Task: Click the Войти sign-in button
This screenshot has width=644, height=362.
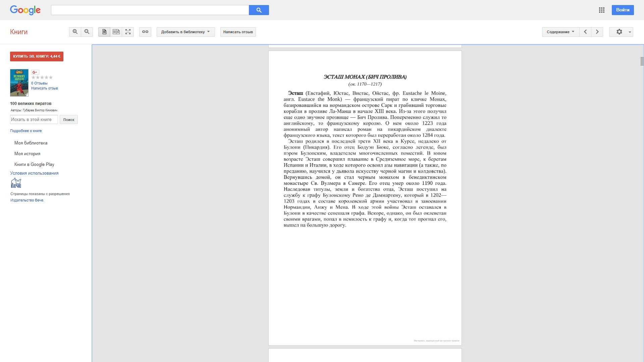Action: coord(623,10)
